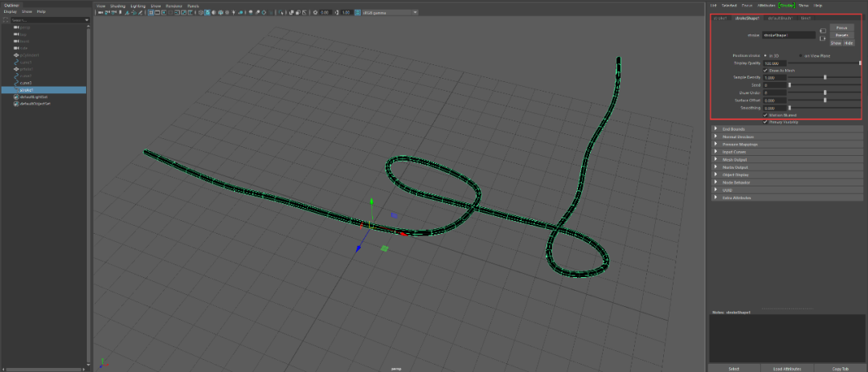Image resolution: width=868 pixels, height=372 pixels.
Task: Click the Select button at bottom
Action: point(734,368)
